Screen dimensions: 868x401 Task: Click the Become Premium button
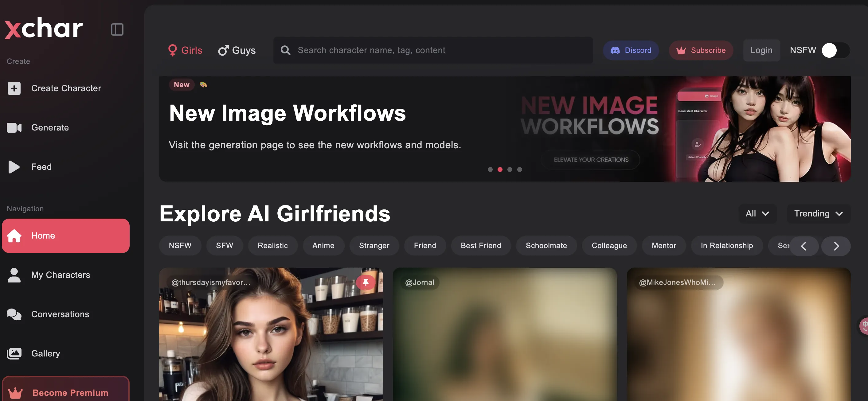tap(66, 392)
